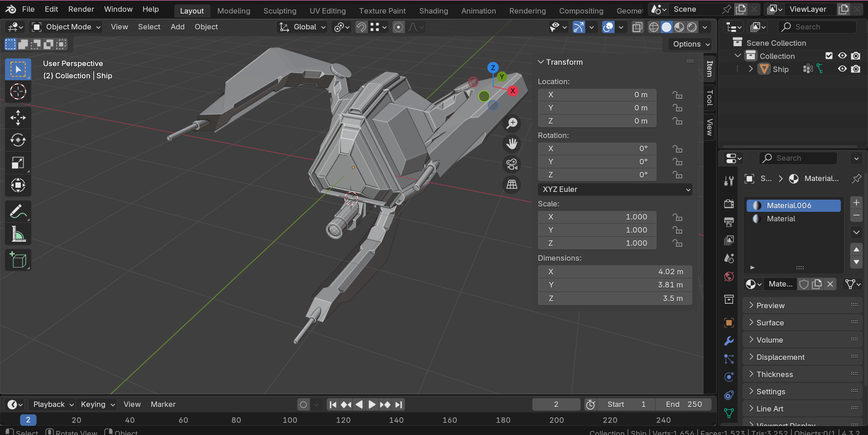Open the Object Mode dropdown
868x435 pixels.
pos(67,27)
